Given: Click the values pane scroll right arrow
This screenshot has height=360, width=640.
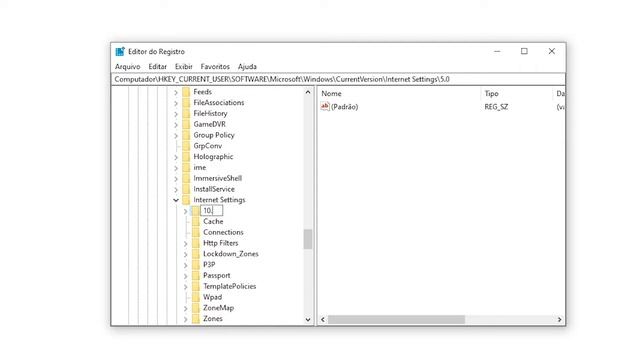Looking at the screenshot, I should 560,320.
